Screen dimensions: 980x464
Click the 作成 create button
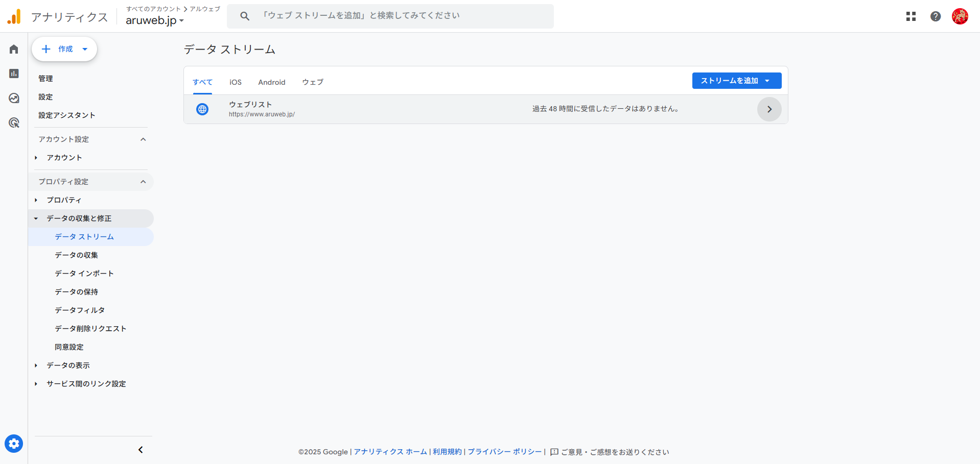point(64,49)
